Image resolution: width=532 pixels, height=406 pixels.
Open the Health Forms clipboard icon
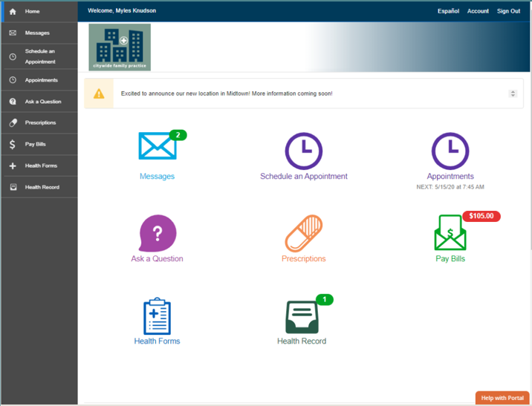157,316
